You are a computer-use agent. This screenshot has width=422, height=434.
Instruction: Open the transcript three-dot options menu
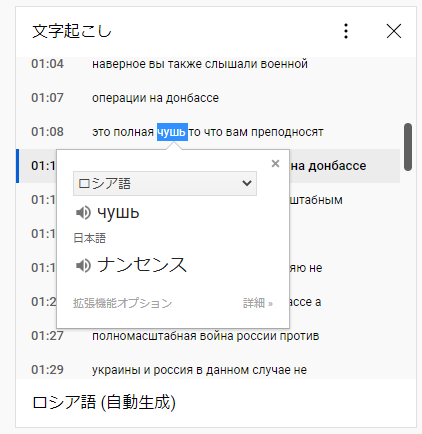pos(346,31)
